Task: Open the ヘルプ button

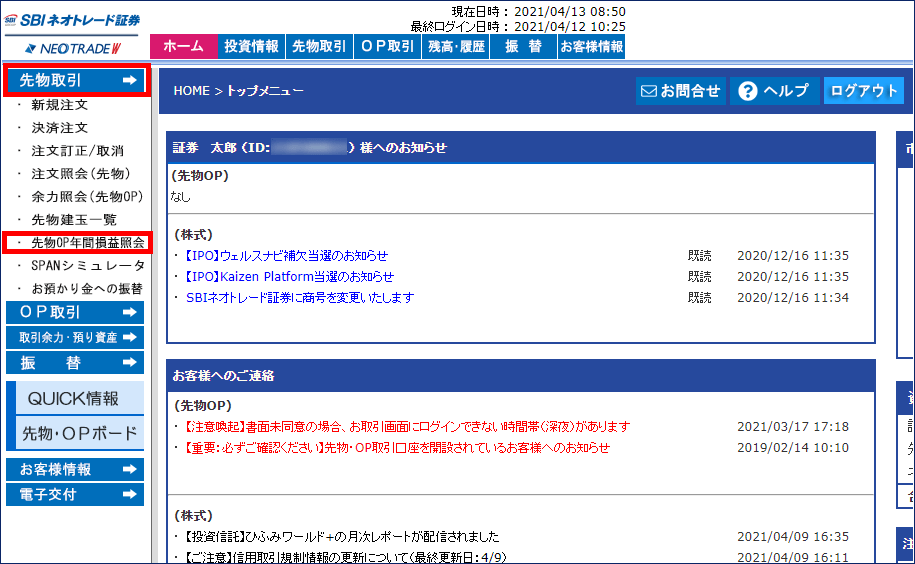Action: click(x=774, y=91)
